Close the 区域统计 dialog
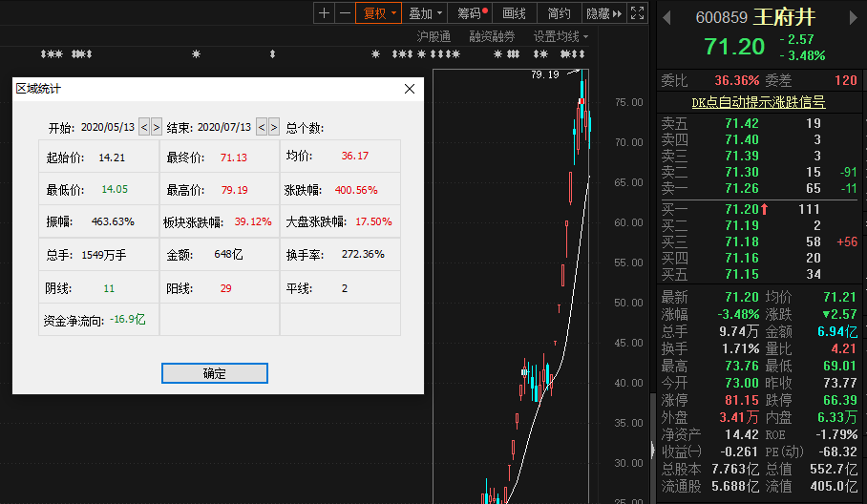The image size is (867, 504). click(x=410, y=89)
